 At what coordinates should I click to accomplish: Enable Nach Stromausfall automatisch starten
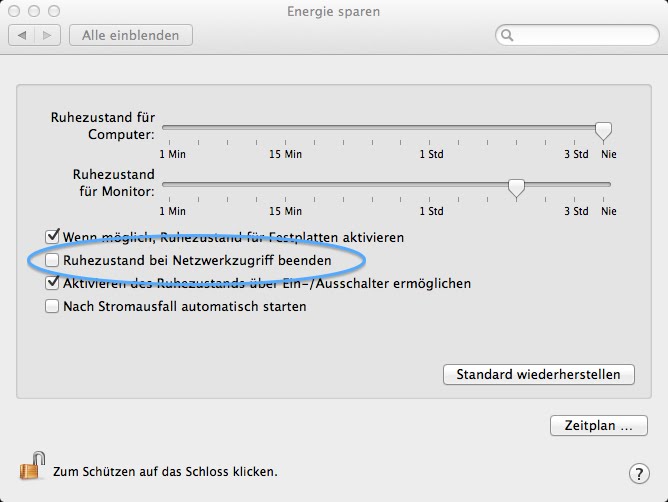pos(52,306)
